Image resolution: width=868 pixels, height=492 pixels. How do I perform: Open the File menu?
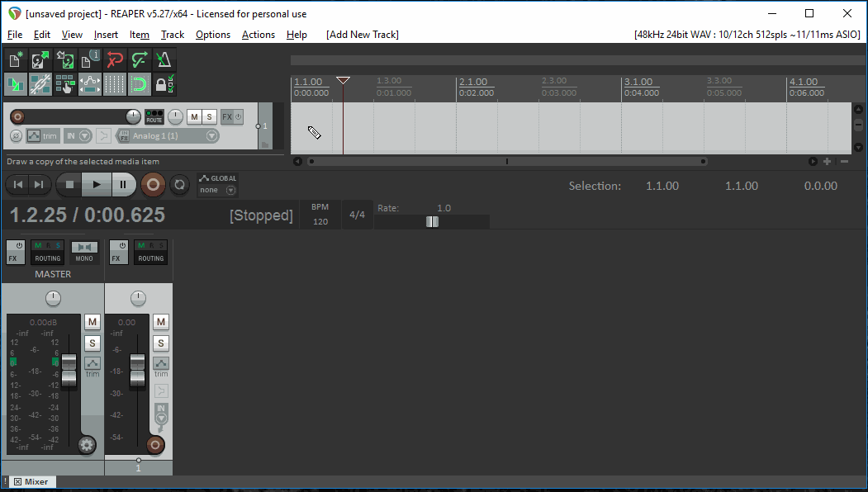coord(15,35)
